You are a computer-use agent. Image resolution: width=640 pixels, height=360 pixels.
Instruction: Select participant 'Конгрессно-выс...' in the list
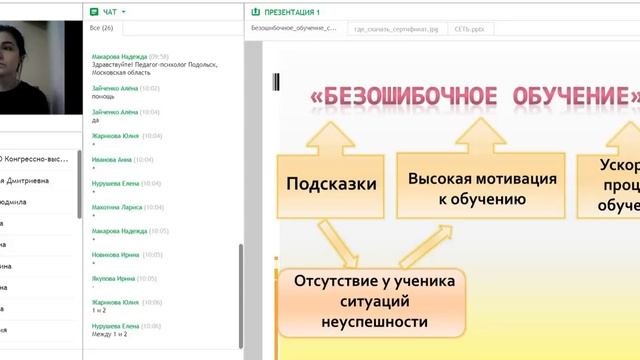coord(35,159)
